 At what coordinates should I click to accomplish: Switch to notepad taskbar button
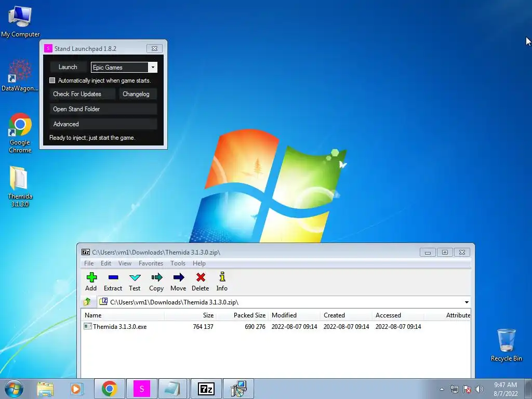[x=174, y=389]
